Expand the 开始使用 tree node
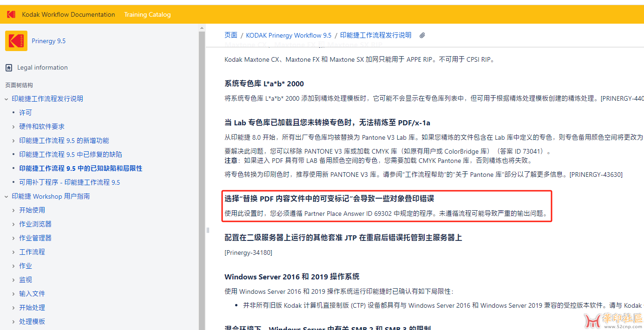The image size is (644, 330). tap(13, 210)
